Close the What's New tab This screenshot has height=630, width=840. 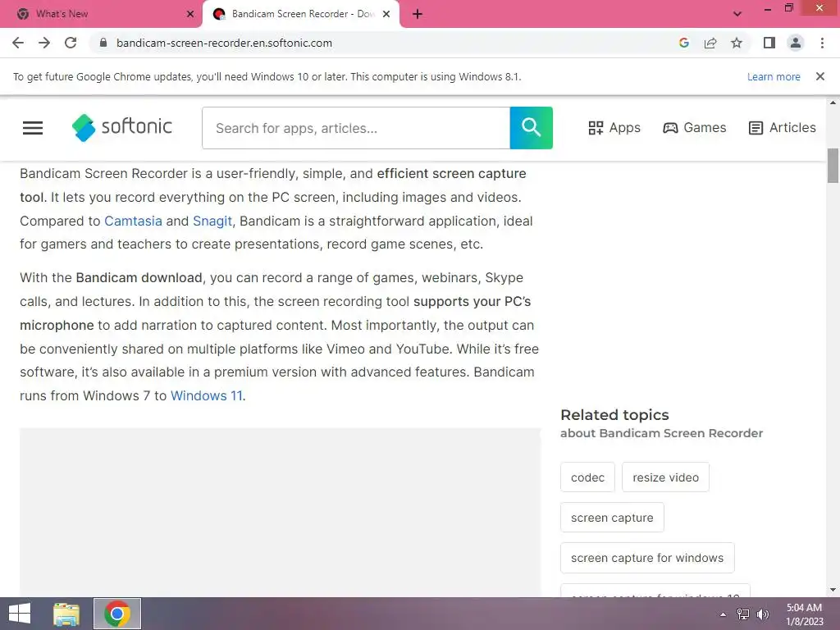pos(190,14)
